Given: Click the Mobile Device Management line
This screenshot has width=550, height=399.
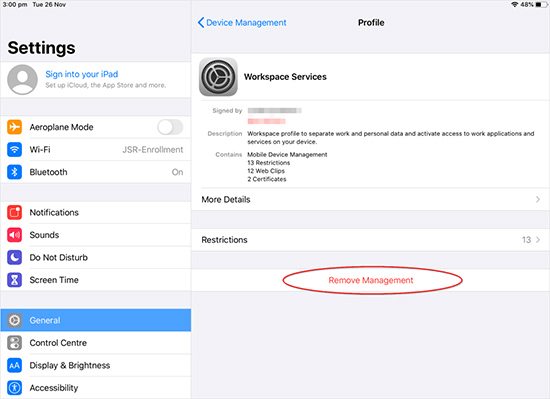Looking at the screenshot, I should (x=287, y=155).
